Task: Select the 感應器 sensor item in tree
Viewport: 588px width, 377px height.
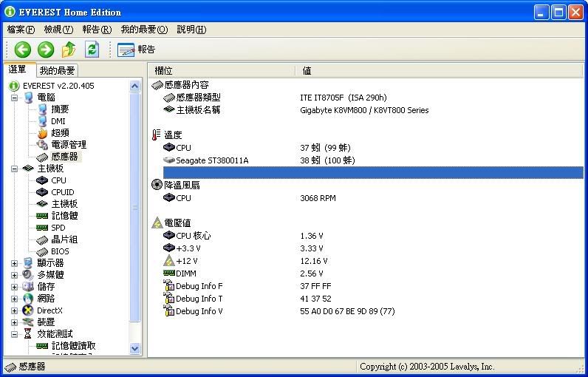Action: coord(64,157)
